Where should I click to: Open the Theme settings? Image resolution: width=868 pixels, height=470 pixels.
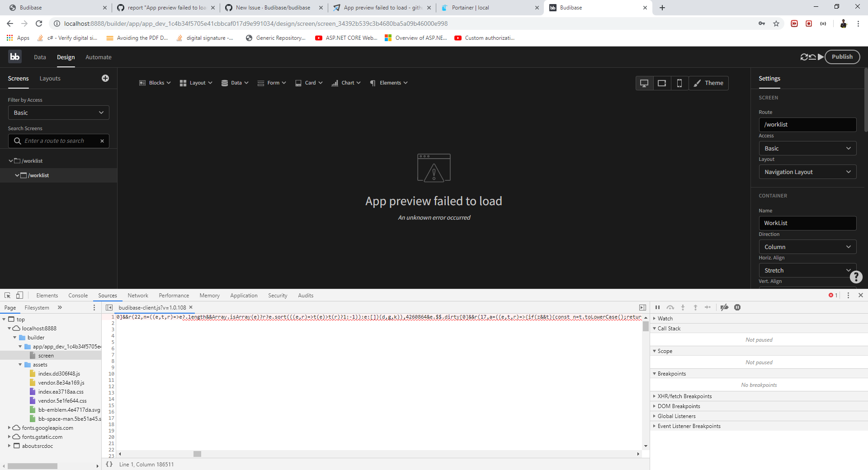[708, 83]
